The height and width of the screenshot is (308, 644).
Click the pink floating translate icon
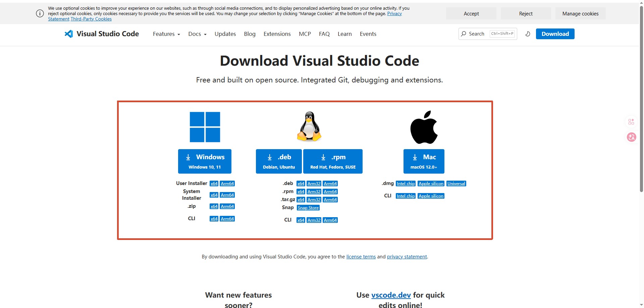pos(632,137)
